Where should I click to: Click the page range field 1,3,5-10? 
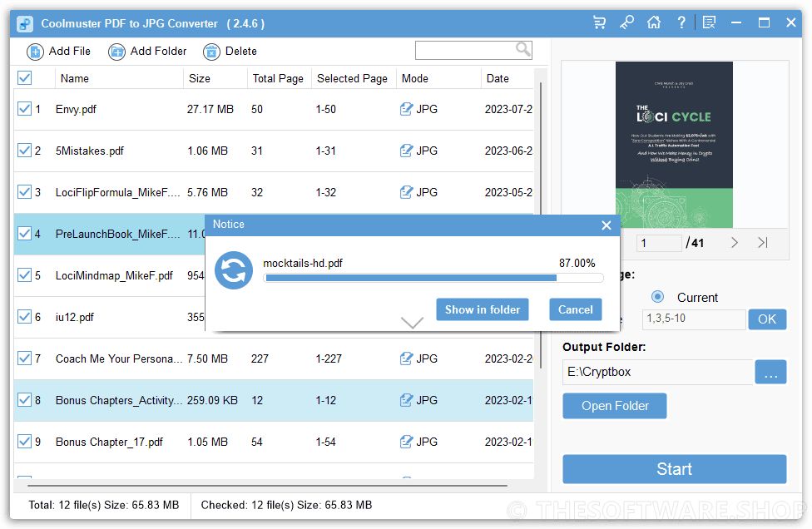[694, 319]
